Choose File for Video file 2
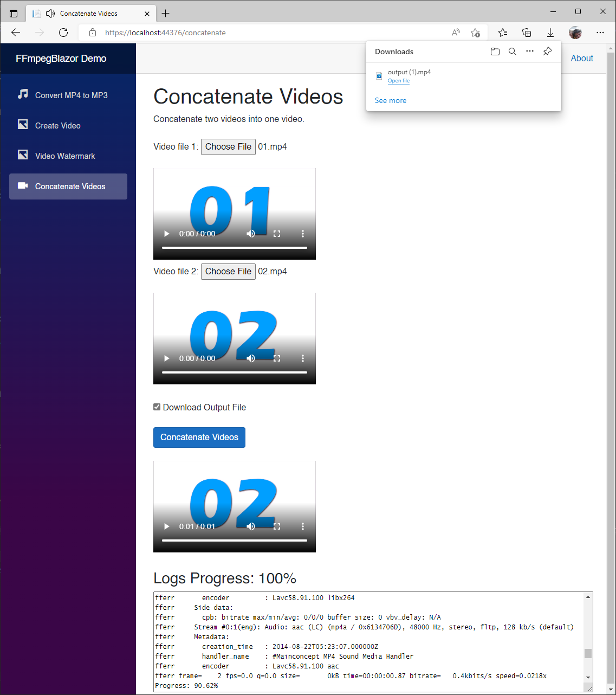The height and width of the screenshot is (695, 616). (x=228, y=272)
